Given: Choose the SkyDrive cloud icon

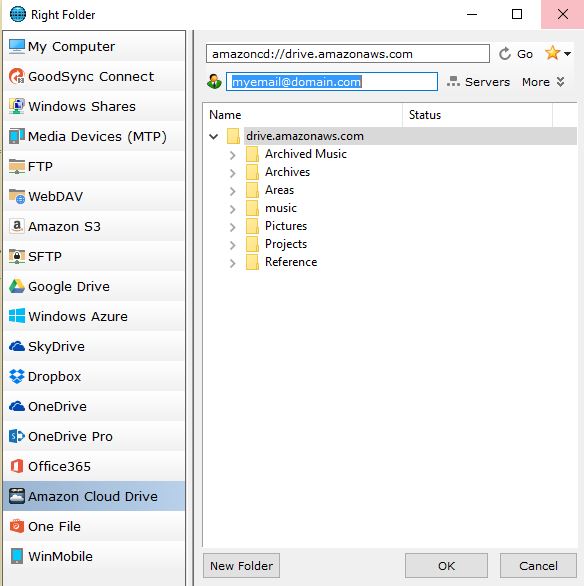Looking at the screenshot, I should pyautogui.click(x=17, y=346).
